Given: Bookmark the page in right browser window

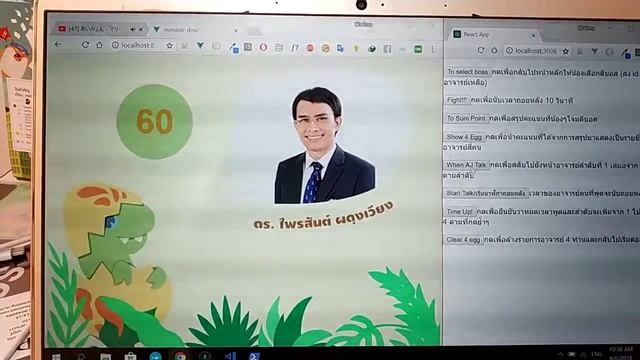Looking at the screenshot, I should [565, 51].
